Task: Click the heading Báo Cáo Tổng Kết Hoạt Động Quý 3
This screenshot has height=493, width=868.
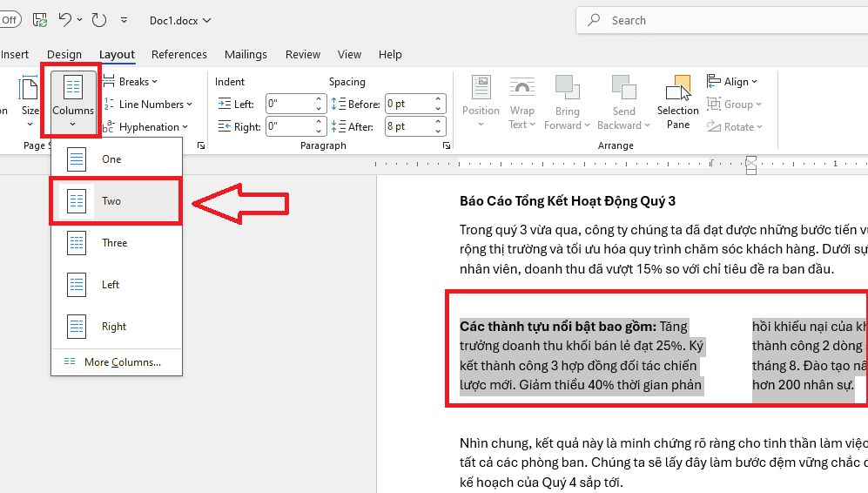Action: point(568,201)
